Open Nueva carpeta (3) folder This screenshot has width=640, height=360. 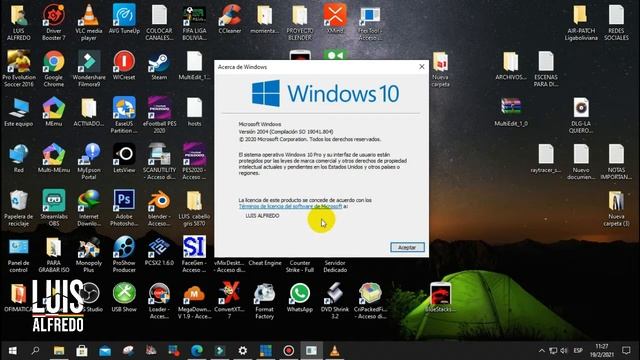(x=616, y=208)
